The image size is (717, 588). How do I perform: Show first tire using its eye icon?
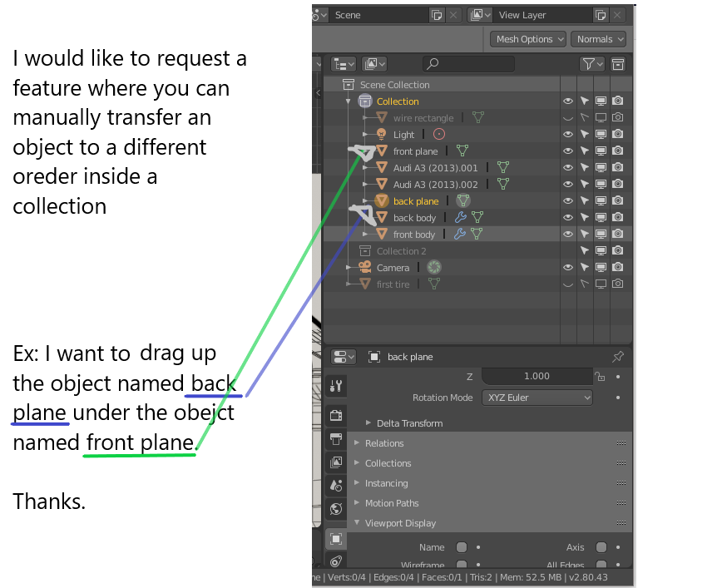(x=568, y=284)
